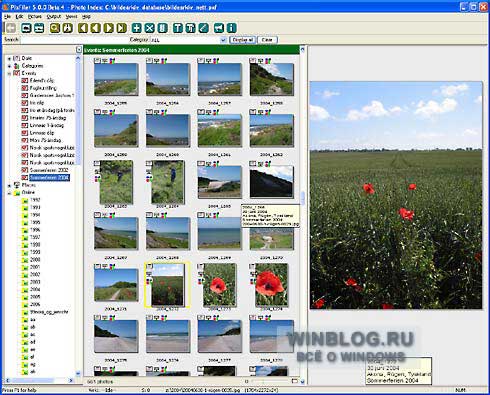Screen dimensions: 490x395
Task: Click the teal X delete icon
Action: [149, 28]
